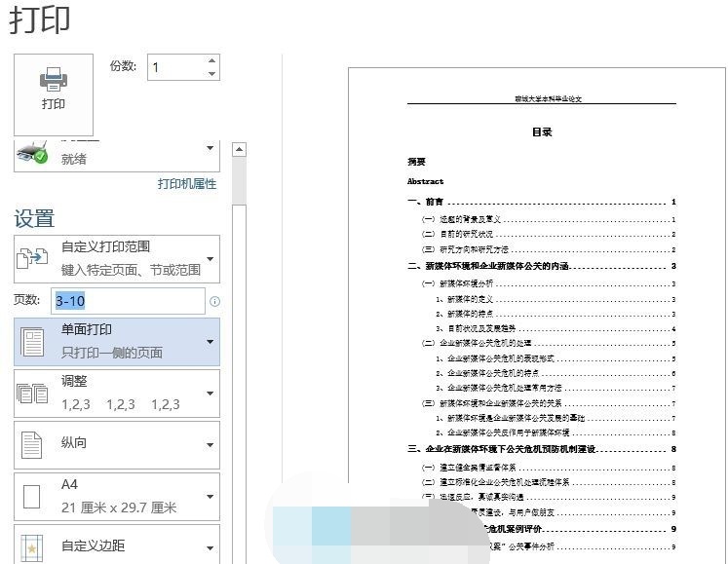Open the 打印机属性 link

pyautogui.click(x=187, y=183)
